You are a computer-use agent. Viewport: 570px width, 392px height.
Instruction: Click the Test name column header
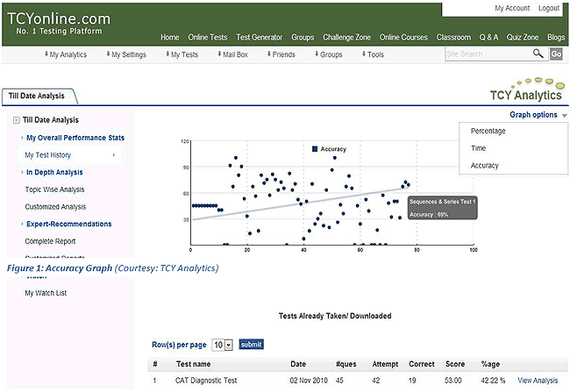coord(194,364)
